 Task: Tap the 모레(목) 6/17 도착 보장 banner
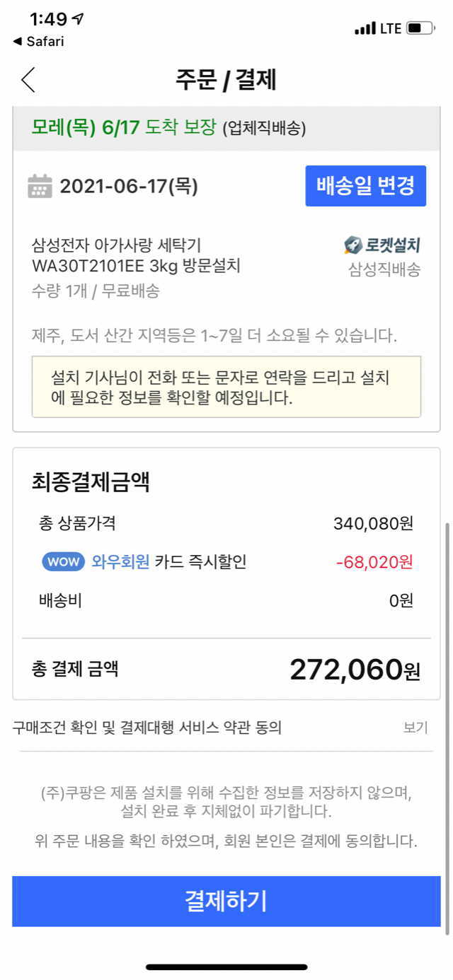pos(168,128)
